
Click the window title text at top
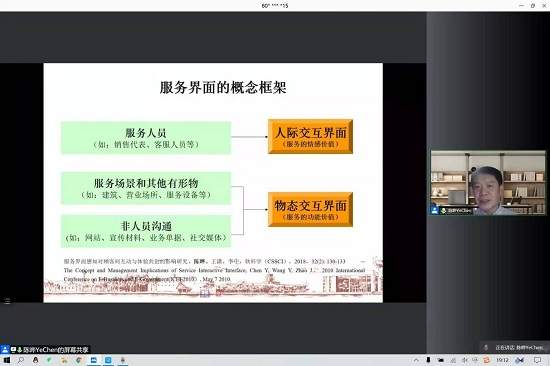(x=275, y=6)
